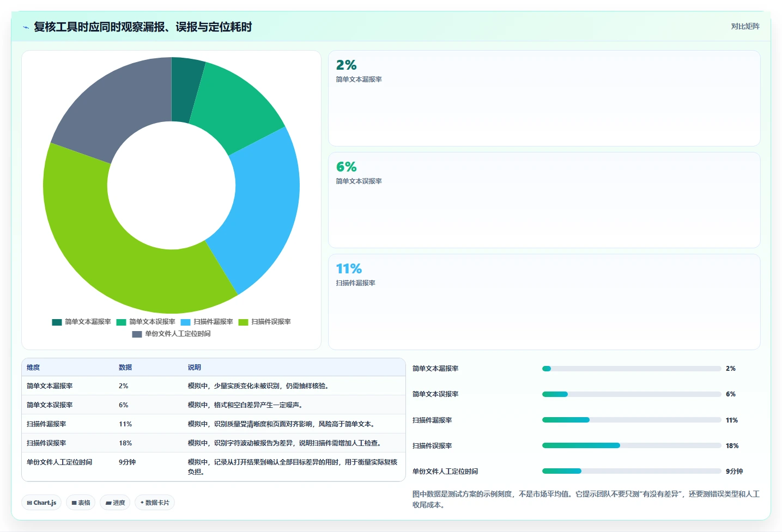
Task: Click table cell 扫描件漏报率
Action: pos(46,424)
